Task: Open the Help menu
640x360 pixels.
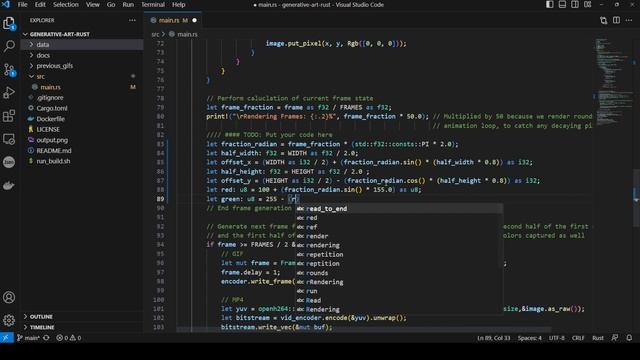Action: click(x=178, y=4)
